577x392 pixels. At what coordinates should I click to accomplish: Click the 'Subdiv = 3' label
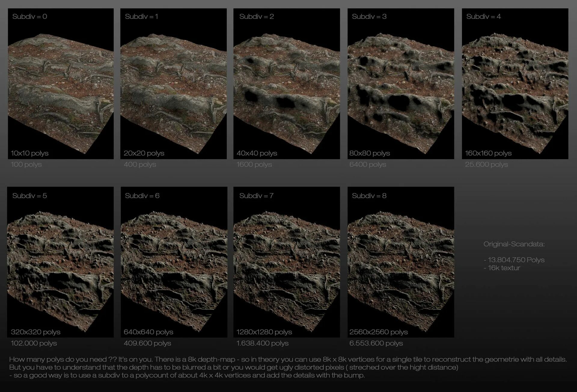[369, 17]
